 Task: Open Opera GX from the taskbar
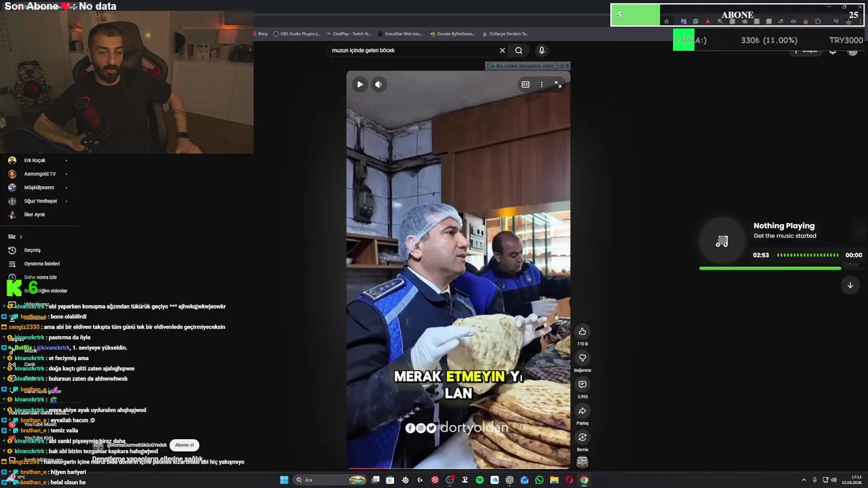(569, 480)
